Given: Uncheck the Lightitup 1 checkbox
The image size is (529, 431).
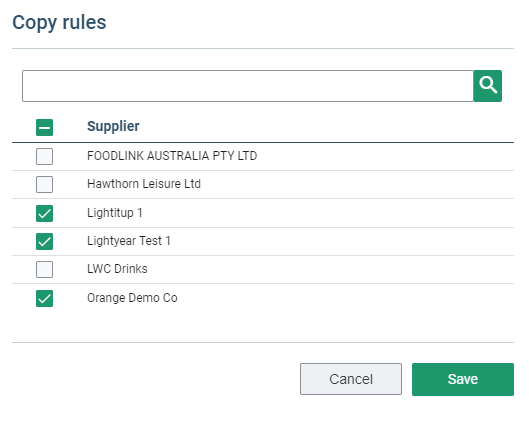Looking at the screenshot, I should point(45,213).
